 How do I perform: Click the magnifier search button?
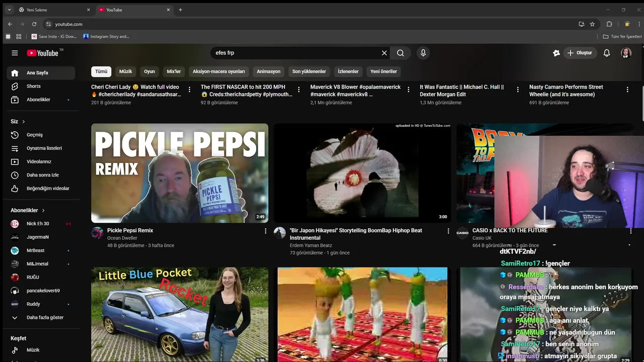tap(400, 53)
